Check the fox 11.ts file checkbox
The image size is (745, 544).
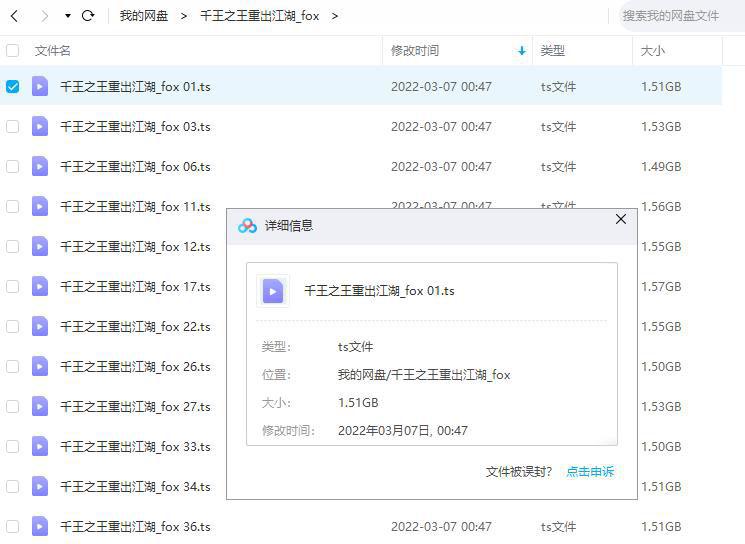point(12,206)
